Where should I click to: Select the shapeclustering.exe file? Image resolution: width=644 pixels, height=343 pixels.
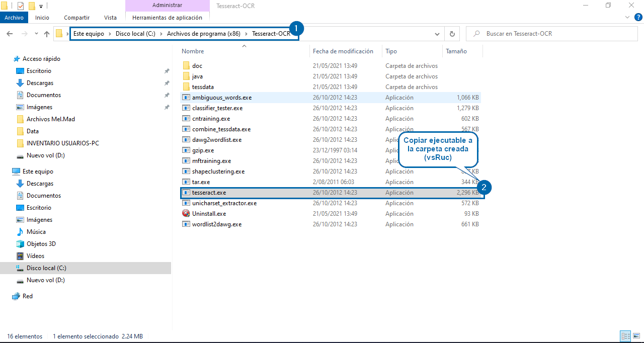[331, 171]
